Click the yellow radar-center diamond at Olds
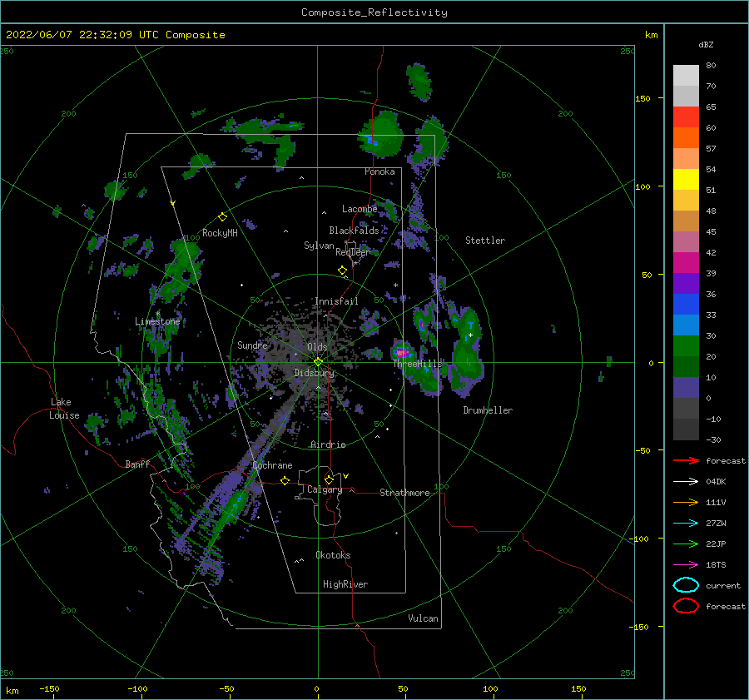Image resolution: width=749 pixels, height=700 pixels. 318,362
